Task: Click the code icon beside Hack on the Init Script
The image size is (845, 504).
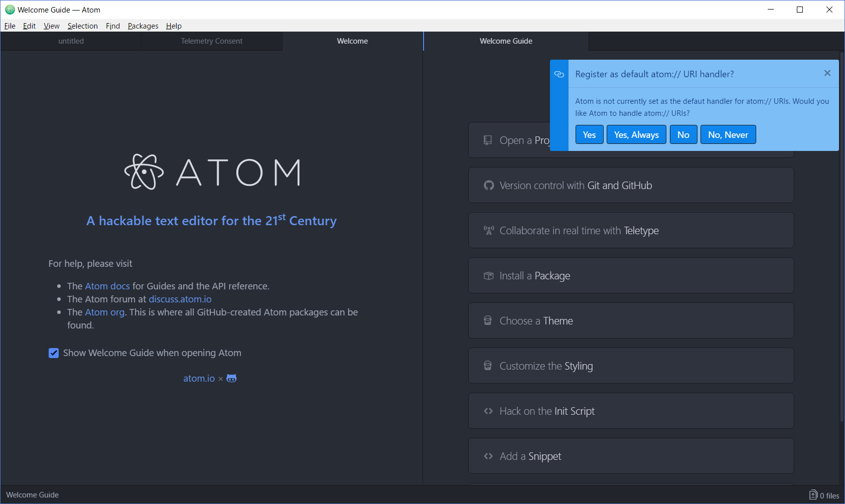Action: 488,411
